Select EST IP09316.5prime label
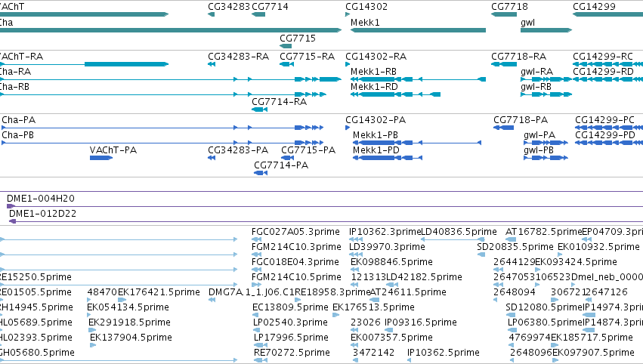Viewport: 643px width, 364px height. tap(421, 323)
